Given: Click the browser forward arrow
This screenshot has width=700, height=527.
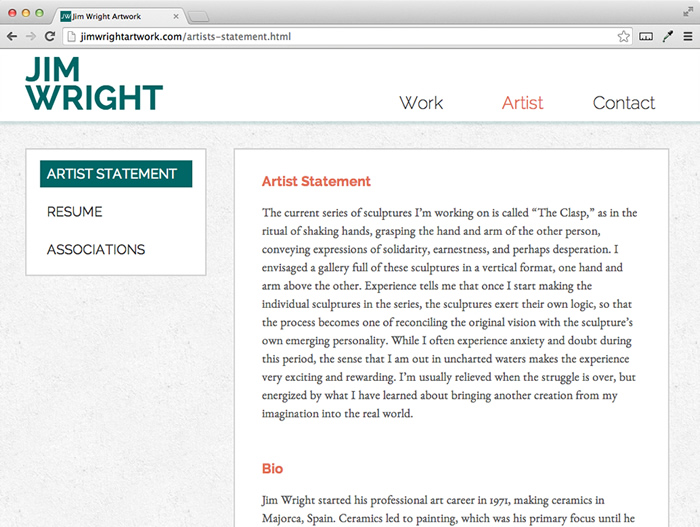Looking at the screenshot, I should point(31,36).
